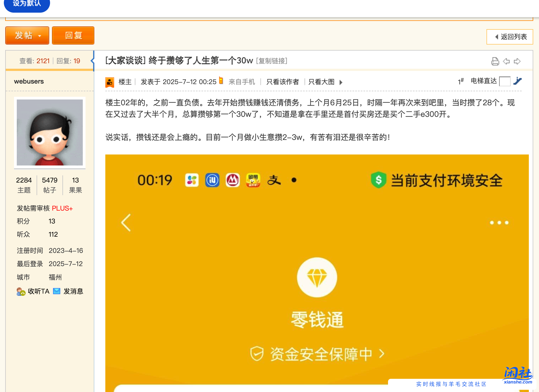539x392 pixels.
Task: Click the orange 楼主 author badge icon
Action: 109,82
